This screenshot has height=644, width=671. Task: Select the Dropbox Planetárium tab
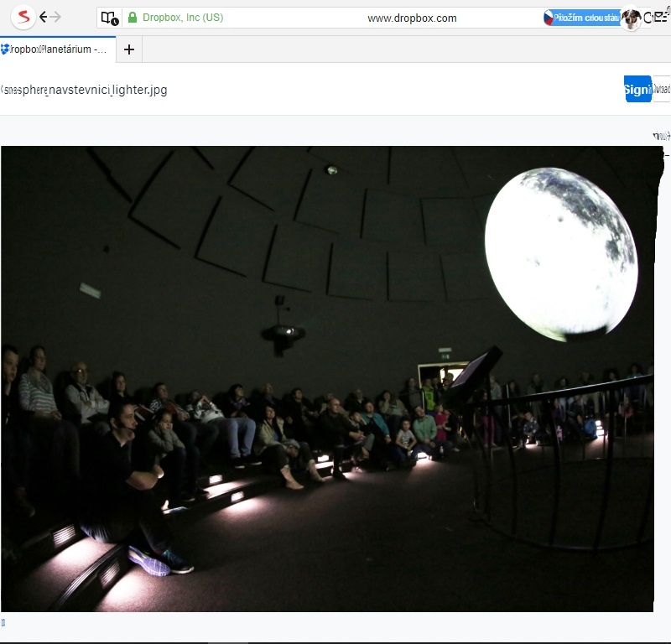point(59,49)
